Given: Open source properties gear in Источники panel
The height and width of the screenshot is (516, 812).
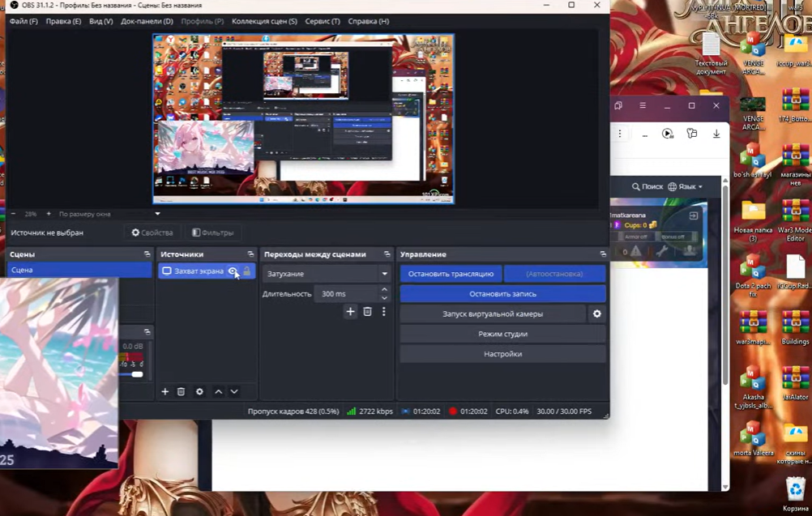Looking at the screenshot, I should [x=199, y=392].
